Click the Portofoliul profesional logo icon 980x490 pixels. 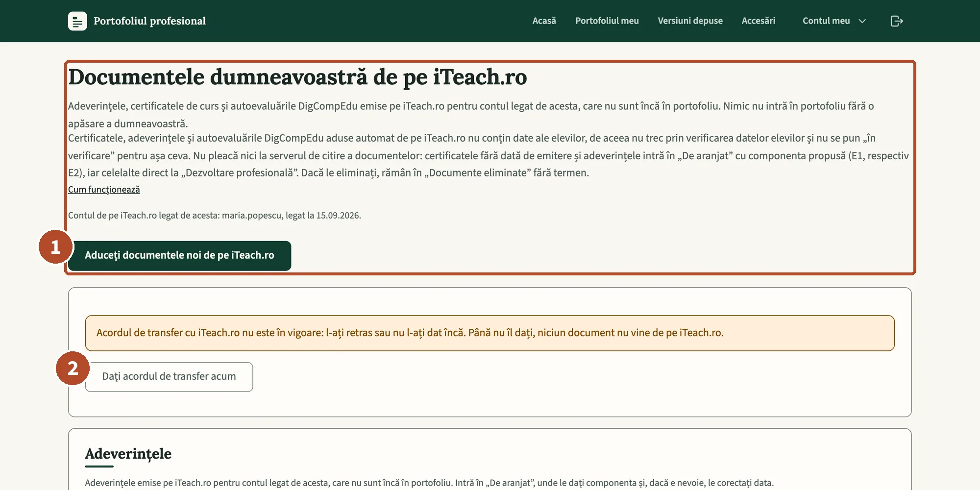pos(77,21)
